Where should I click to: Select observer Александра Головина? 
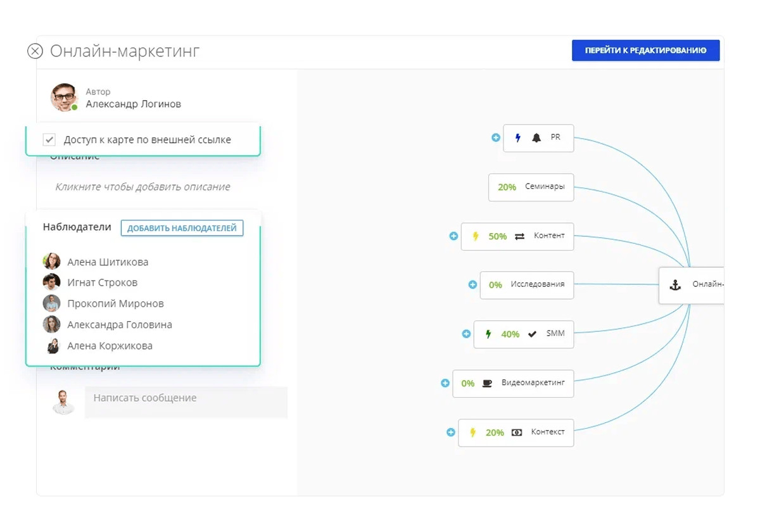(119, 325)
